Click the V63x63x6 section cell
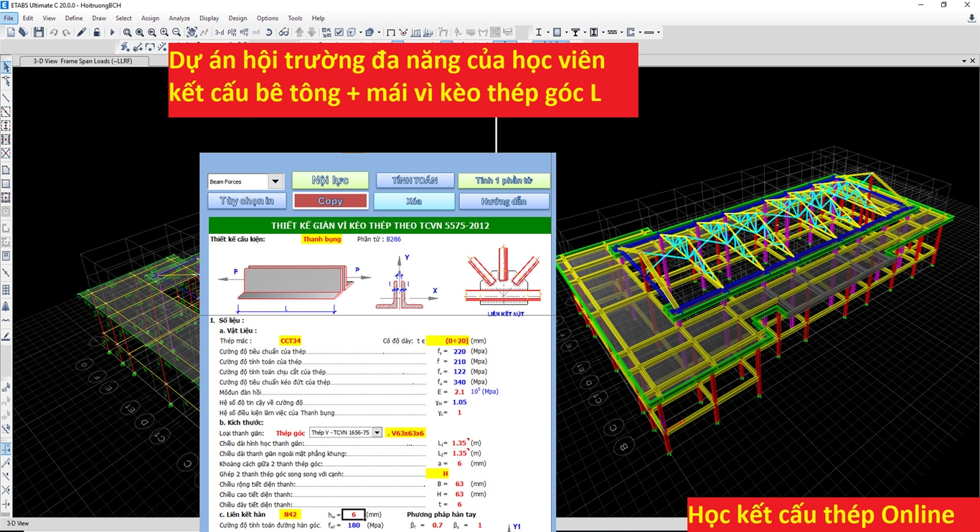This screenshot has height=532, width=980. coord(405,433)
